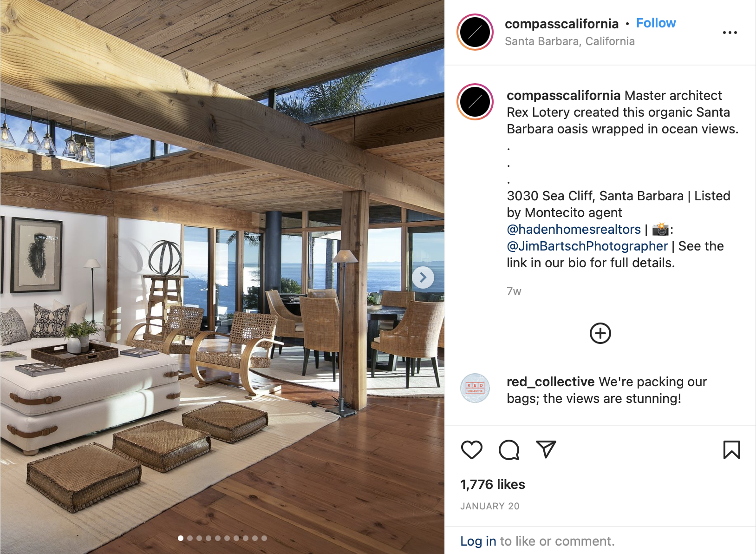Open red_collective commenter avatar
The width and height of the screenshot is (756, 554).
(475, 388)
